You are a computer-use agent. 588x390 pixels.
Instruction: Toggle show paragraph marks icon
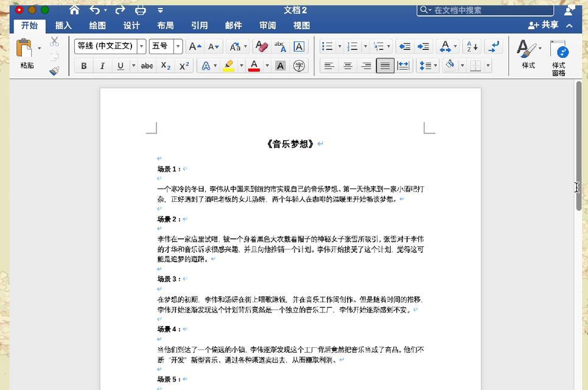coord(494,46)
